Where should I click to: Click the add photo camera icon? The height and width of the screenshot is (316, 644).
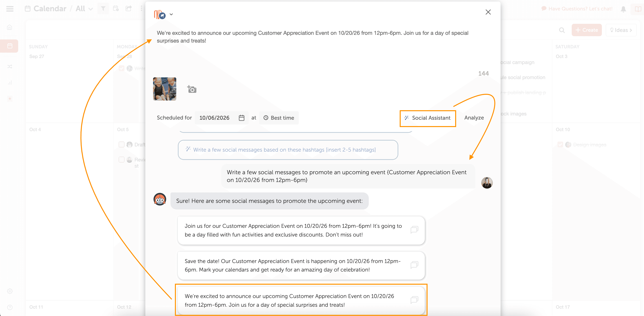pyautogui.click(x=192, y=89)
